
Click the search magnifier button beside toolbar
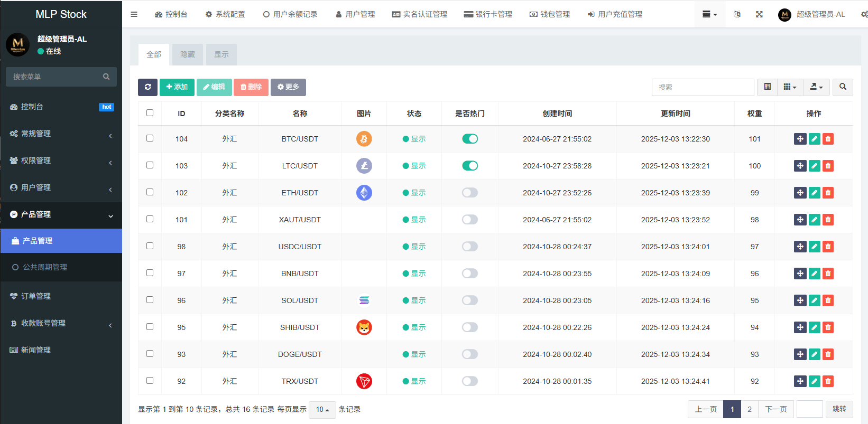(843, 87)
